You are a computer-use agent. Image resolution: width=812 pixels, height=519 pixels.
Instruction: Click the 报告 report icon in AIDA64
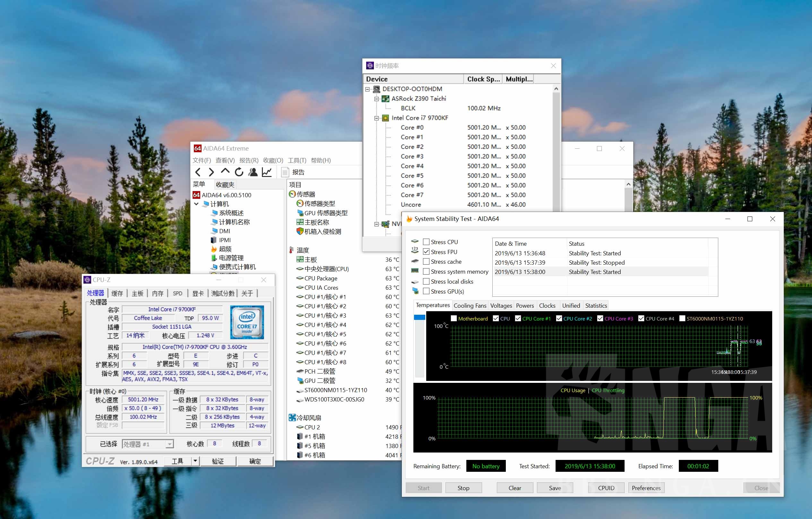(284, 172)
